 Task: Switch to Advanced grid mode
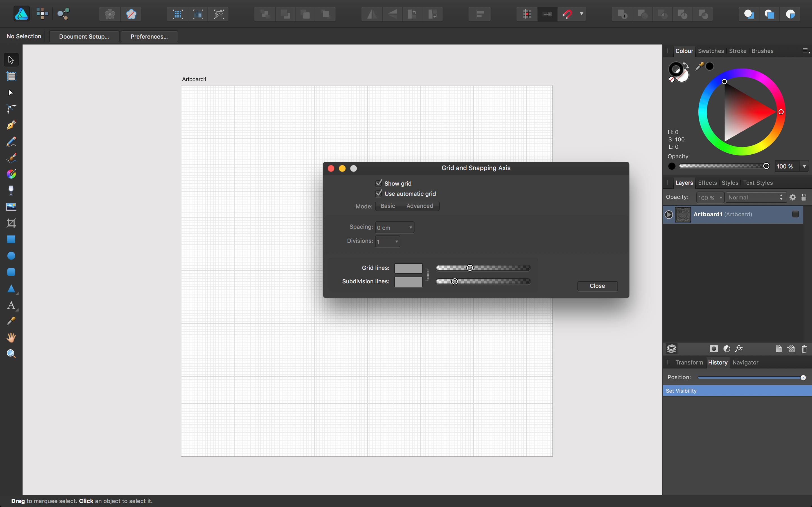click(x=420, y=206)
